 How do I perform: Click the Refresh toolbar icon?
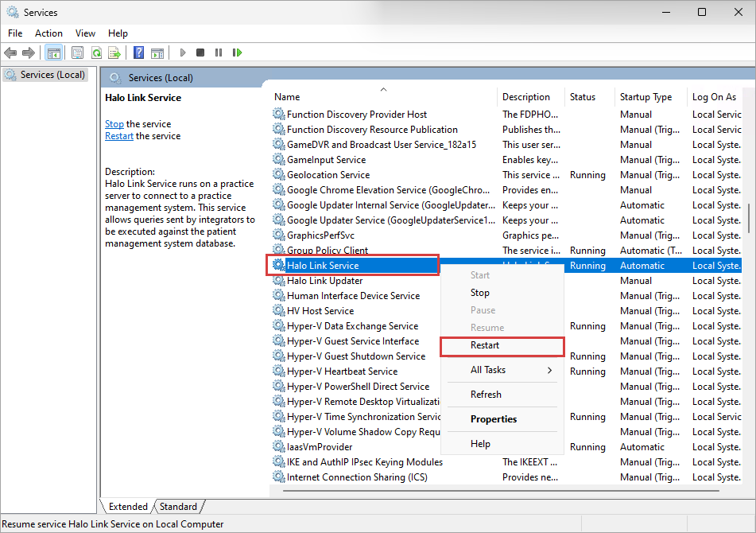pos(96,53)
